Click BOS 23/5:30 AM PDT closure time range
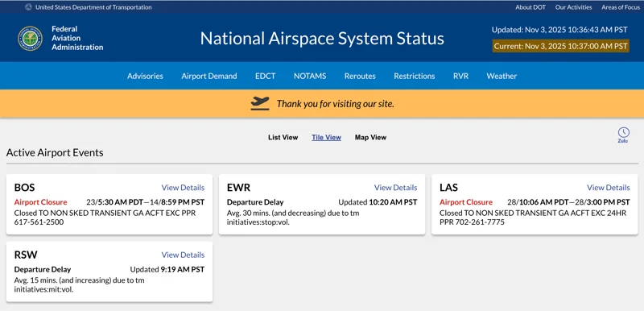Image resolution: width=644 pixels, height=311 pixels. 146,202
